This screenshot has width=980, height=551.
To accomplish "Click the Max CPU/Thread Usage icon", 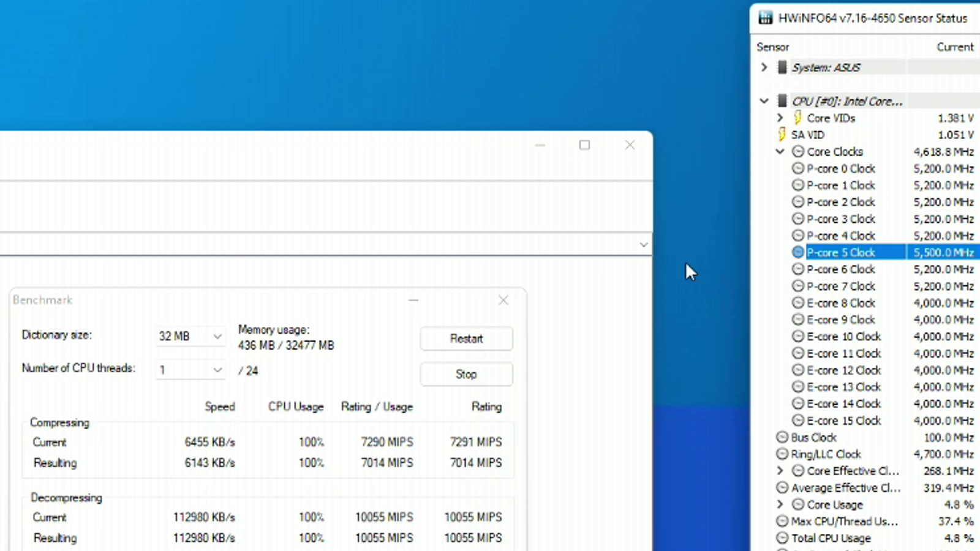I will [782, 522].
